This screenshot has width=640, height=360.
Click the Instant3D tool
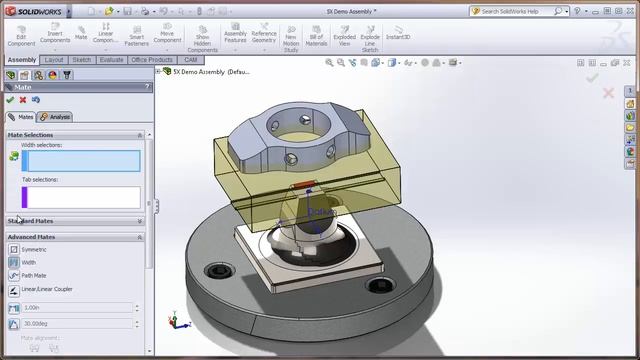398,33
